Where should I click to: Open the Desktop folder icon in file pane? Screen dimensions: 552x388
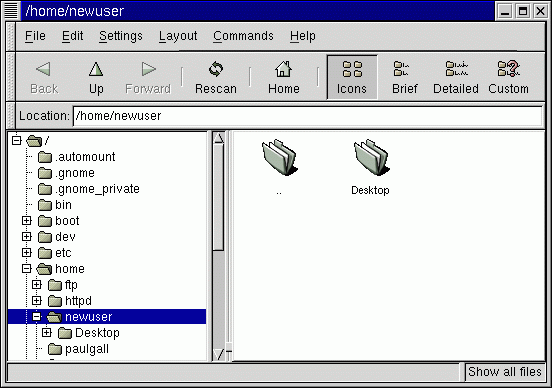pos(371,157)
